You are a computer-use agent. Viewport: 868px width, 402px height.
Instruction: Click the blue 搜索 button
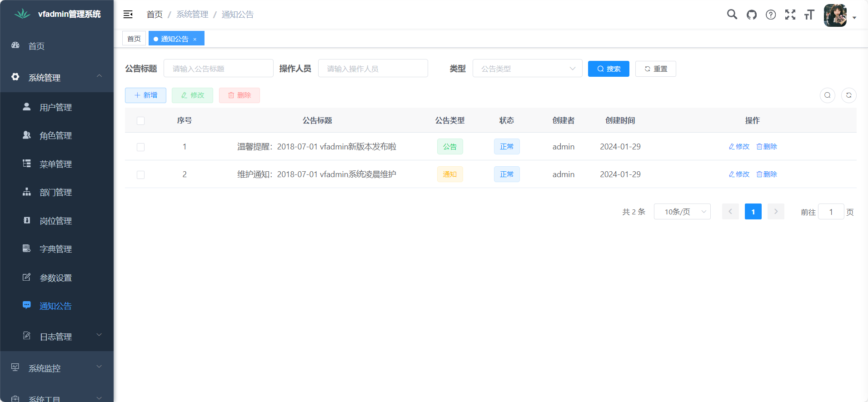click(x=609, y=69)
